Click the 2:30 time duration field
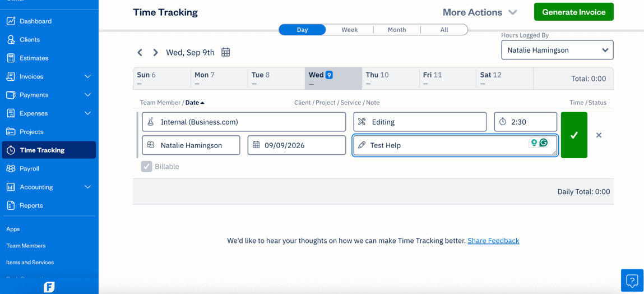The width and height of the screenshot is (644, 294). pos(525,122)
